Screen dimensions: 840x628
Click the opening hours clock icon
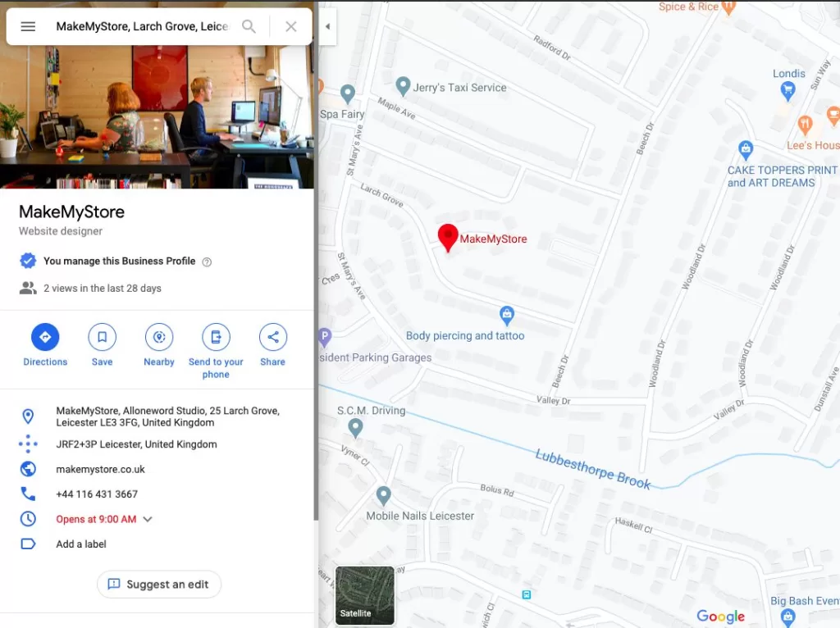coord(28,519)
